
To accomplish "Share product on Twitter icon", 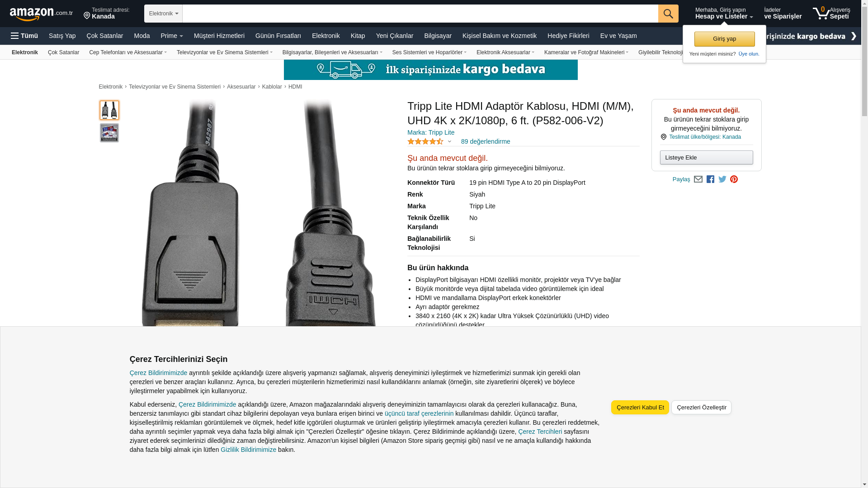I will [722, 179].
